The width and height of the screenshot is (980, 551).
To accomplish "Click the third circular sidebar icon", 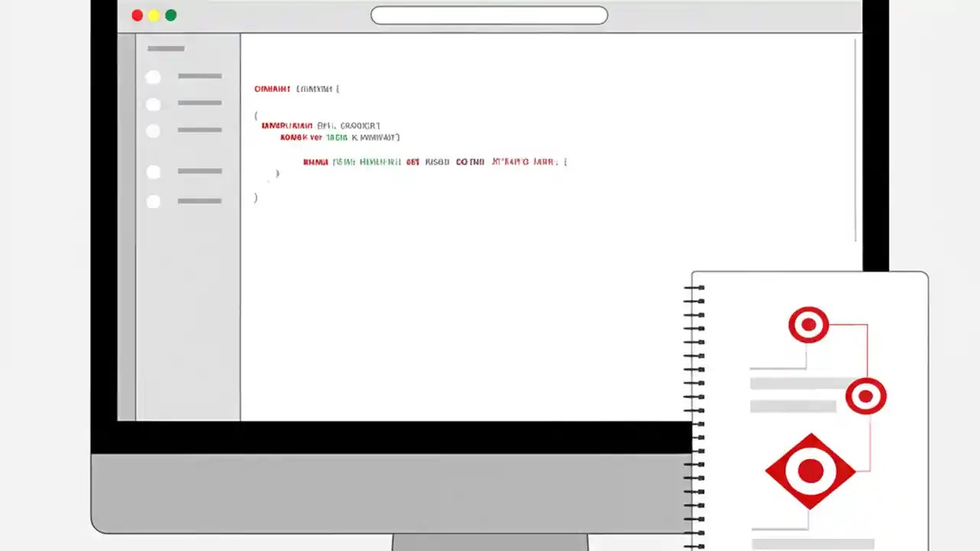I will click(153, 130).
